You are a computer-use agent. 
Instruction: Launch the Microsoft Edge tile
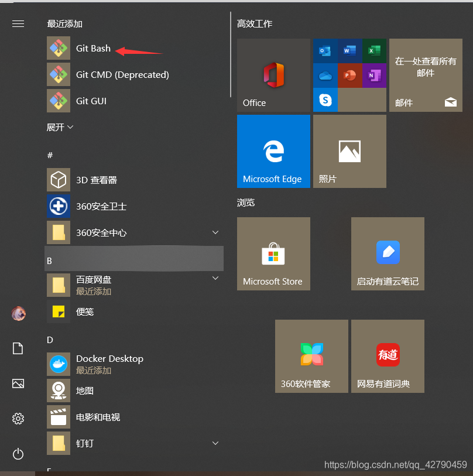273,151
